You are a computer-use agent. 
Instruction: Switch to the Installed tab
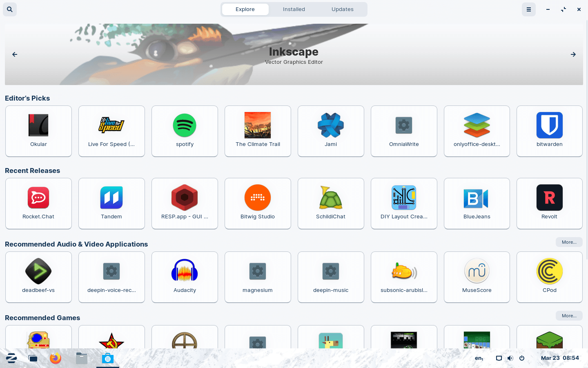tap(294, 9)
